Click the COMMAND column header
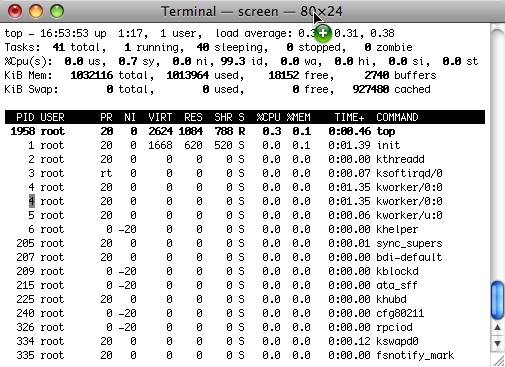Viewport: 505px width, 367px height. point(397,117)
